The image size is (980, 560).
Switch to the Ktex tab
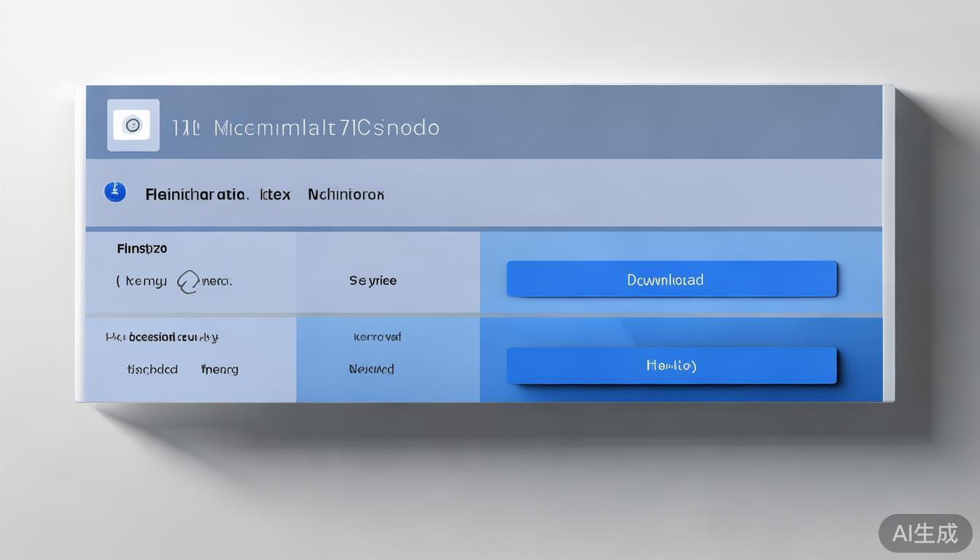coord(275,195)
